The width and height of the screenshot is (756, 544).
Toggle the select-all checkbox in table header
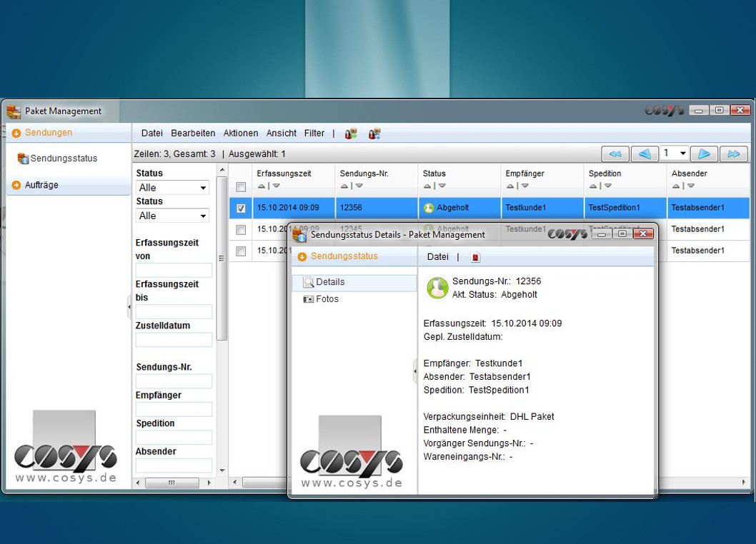[x=241, y=187]
